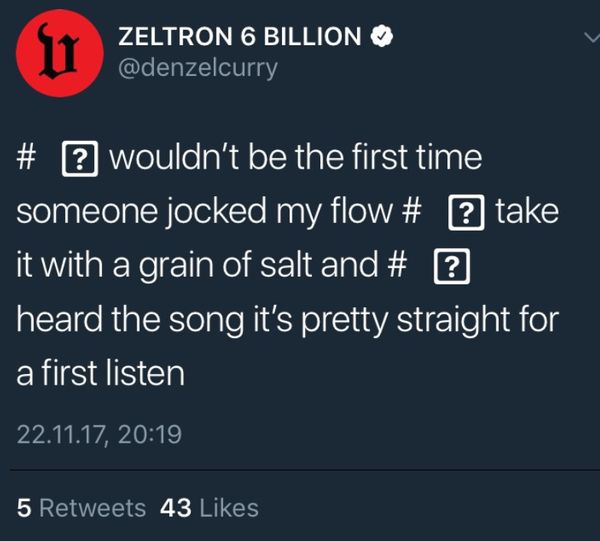This screenshot has height=541, width=600.
Task: View the 43 Likes list
Action: coord(209,508)
